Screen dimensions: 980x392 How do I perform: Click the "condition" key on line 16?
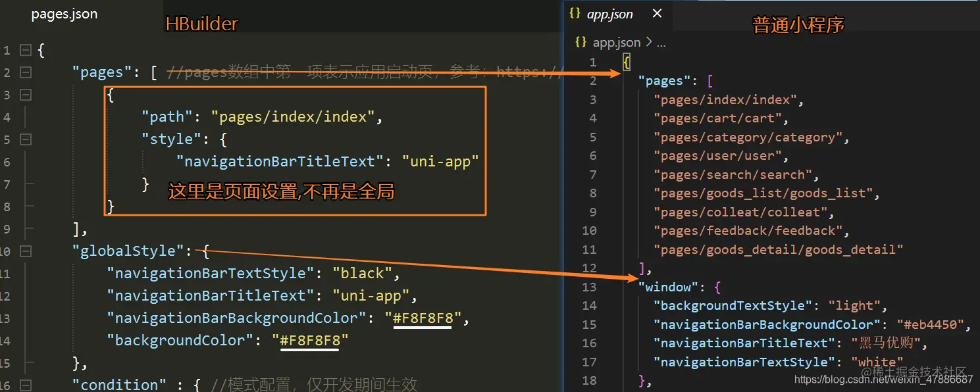pyautogui.click(x=120, y=385)
